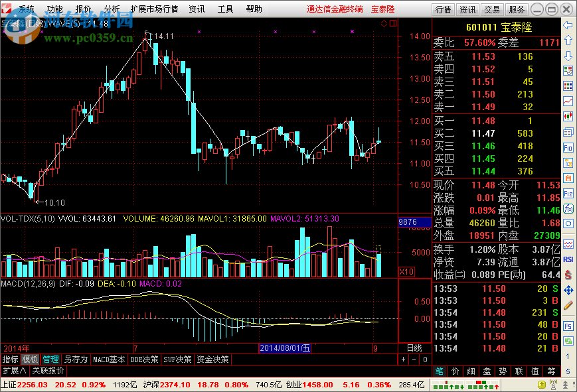The width and height of the screenshot is (577, 392).
Task: Click the 关联报价 tab
Action: pyautogui.click(x=48, y=371)
